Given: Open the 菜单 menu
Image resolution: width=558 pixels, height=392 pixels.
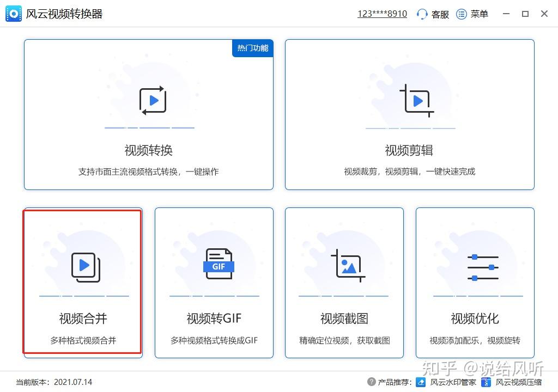Looking at the screenshot, I should (x=478, y=14).
